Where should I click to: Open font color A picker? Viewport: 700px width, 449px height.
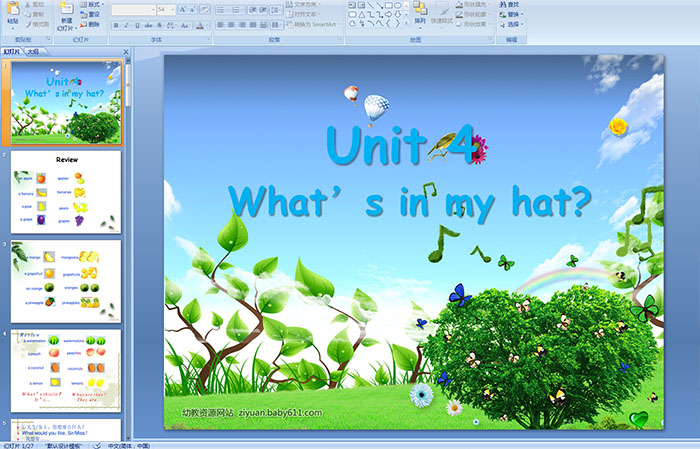point(200,25)
